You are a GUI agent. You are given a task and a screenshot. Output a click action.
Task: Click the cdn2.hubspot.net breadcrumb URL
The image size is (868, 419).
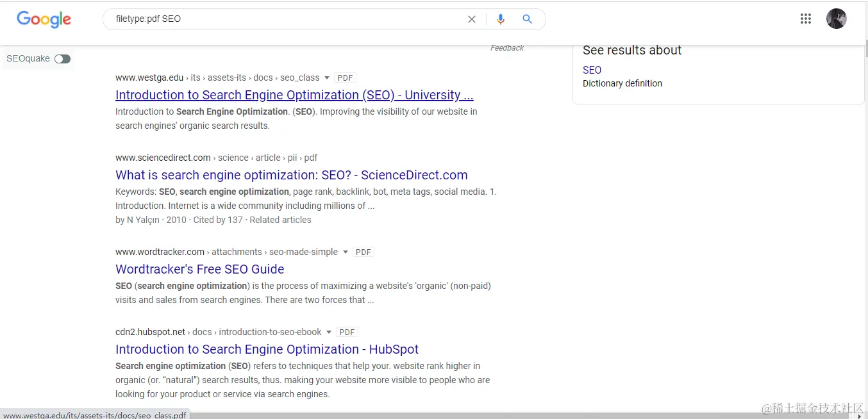150,332
